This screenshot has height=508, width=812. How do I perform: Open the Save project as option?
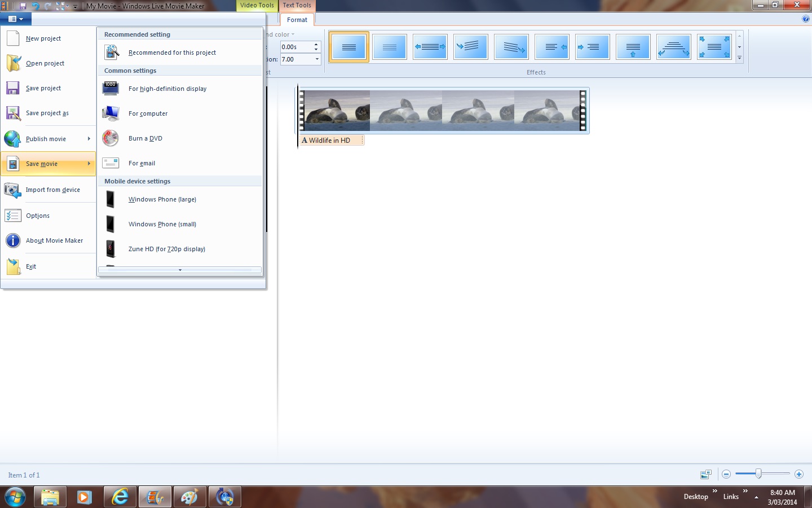pos(47,113)
